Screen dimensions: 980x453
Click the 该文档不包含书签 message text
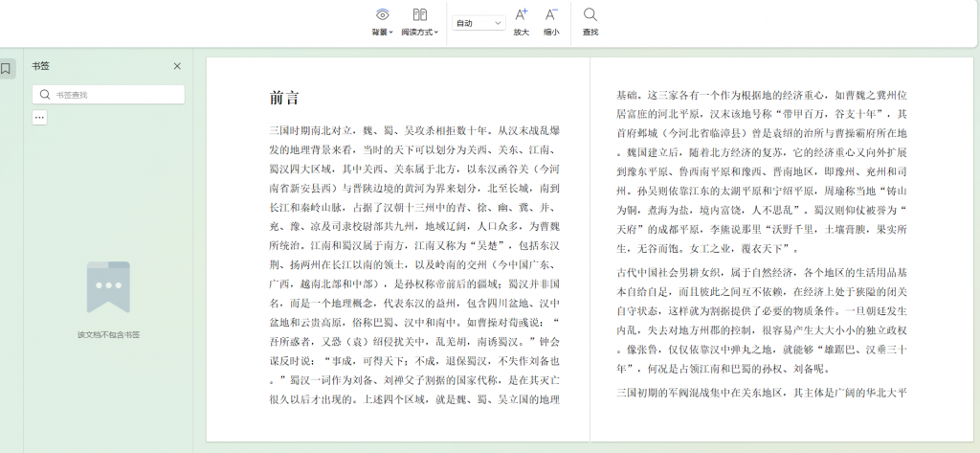(x=108, y=335)
